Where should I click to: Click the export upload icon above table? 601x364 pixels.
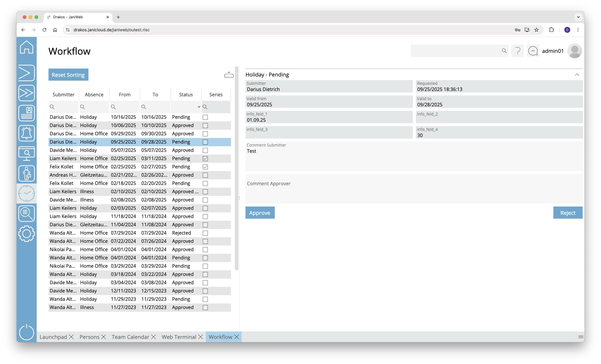point(229,75)
